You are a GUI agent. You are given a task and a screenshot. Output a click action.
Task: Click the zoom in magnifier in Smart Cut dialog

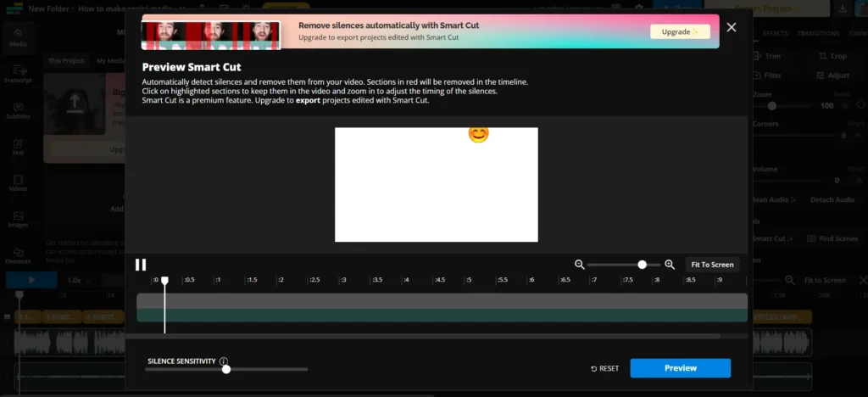click(x=670, y=265)
